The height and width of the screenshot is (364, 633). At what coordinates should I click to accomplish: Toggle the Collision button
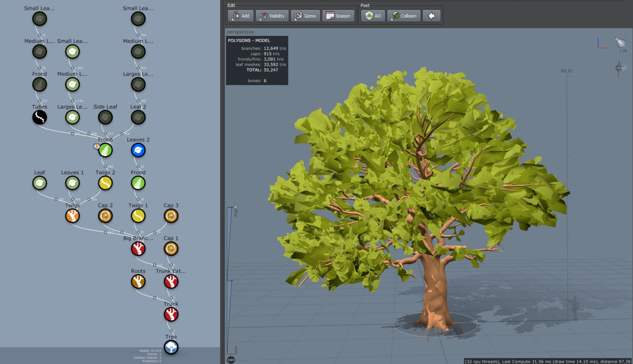click(x=404, y=16)
